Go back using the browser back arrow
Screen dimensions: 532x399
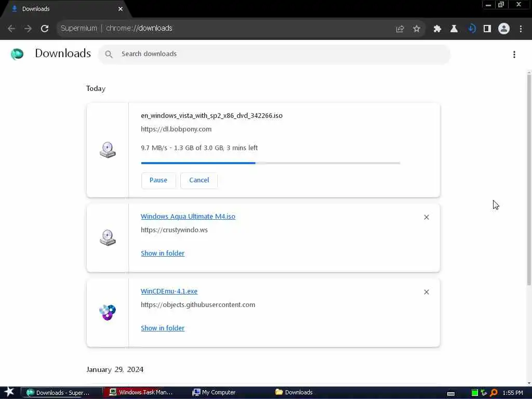point(11,29)
